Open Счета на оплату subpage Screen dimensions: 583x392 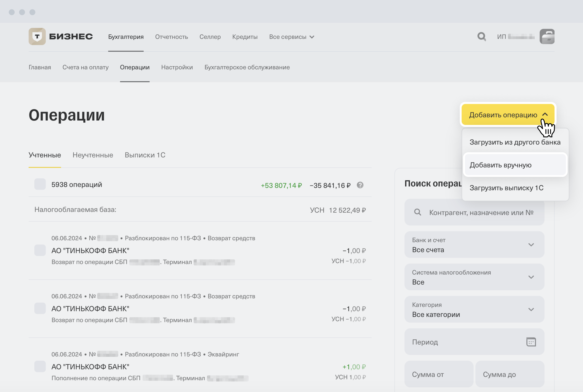[86, 67]
